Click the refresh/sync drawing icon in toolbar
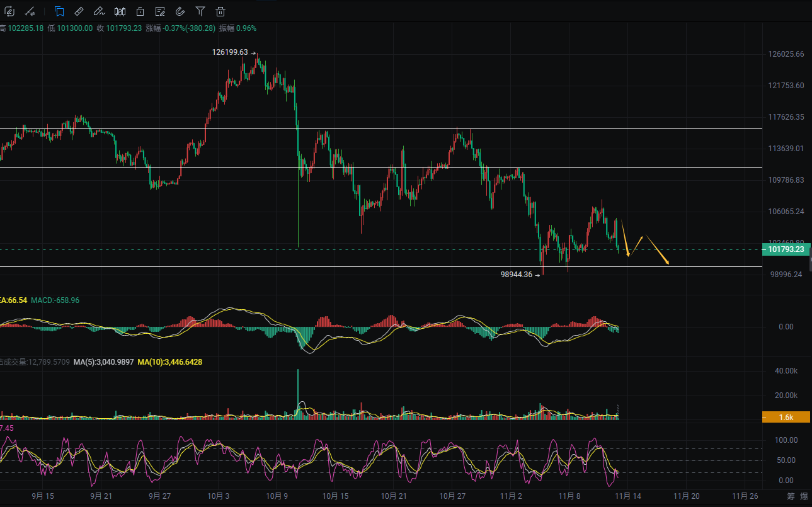 [x=9, y=11]
